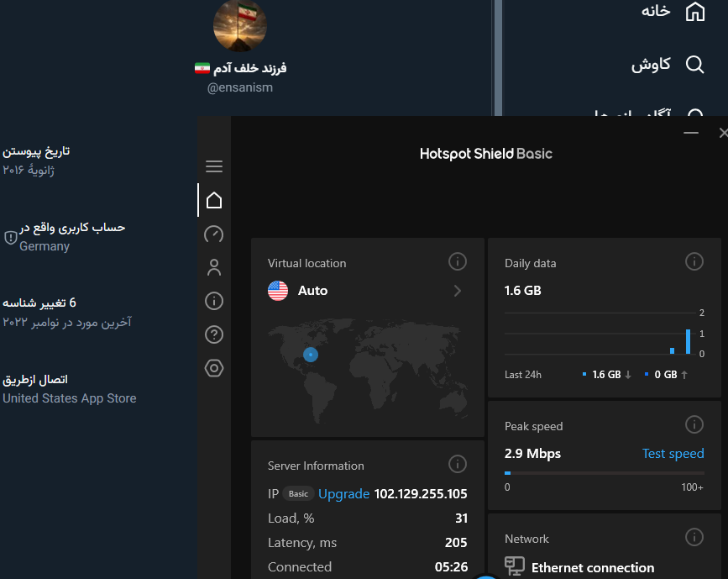
Task: Click the Connected time 05:26
Action: 451,567
